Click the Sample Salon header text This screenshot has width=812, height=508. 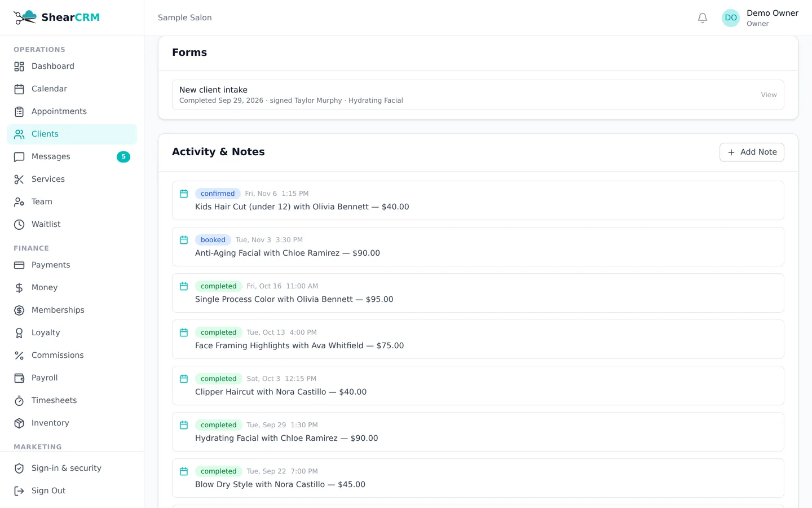click(x=185, y=18)
